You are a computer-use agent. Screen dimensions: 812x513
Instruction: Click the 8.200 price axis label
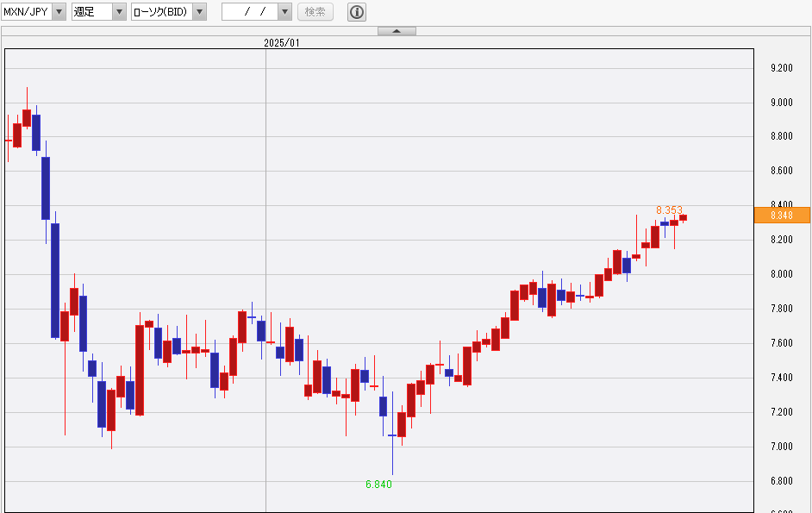click(x=782, y=240)
